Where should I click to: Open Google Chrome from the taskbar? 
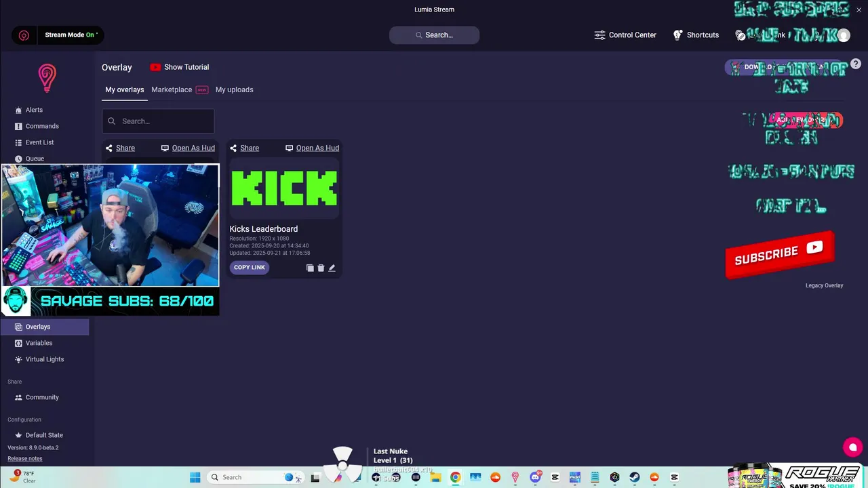pos(456,477)
